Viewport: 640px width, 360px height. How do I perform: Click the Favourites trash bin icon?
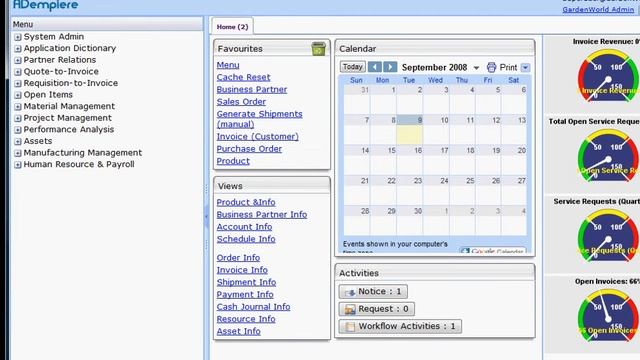[318, 49]
